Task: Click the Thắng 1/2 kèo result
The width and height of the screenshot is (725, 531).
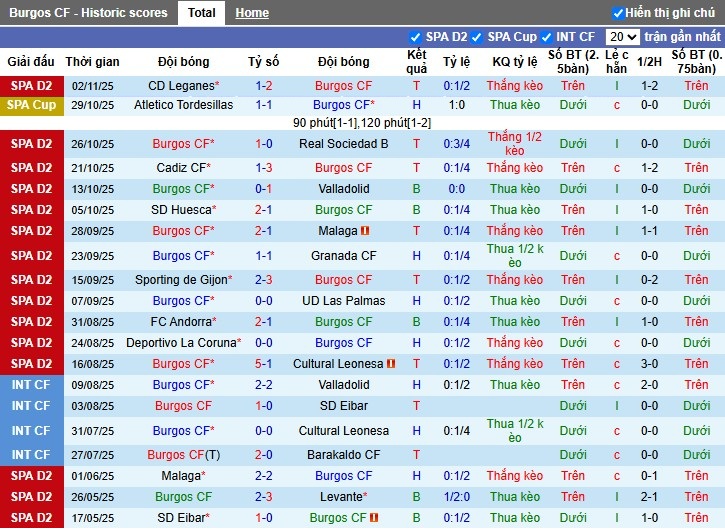Action: [x=515, y=144]
